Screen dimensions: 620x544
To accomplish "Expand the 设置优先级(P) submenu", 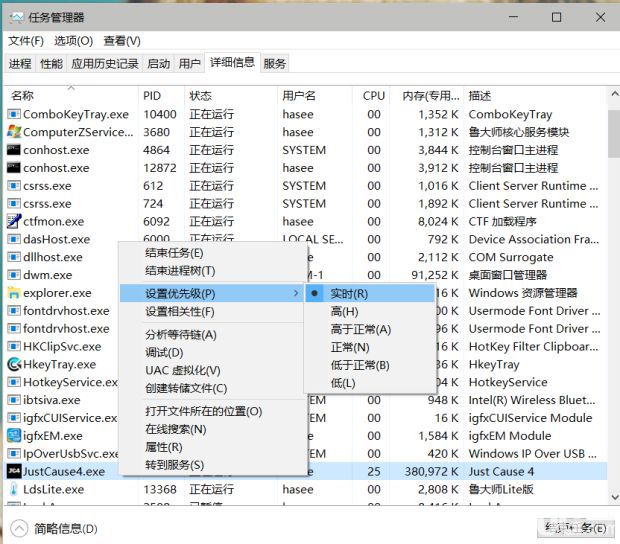I will 212,293.
